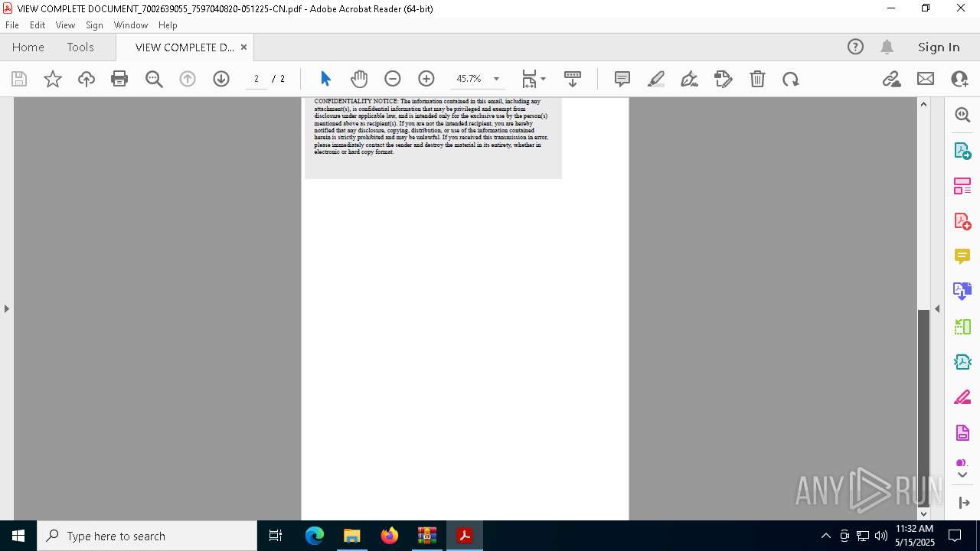
Task: Send the file by email
Action: click(x=926, y=79)
